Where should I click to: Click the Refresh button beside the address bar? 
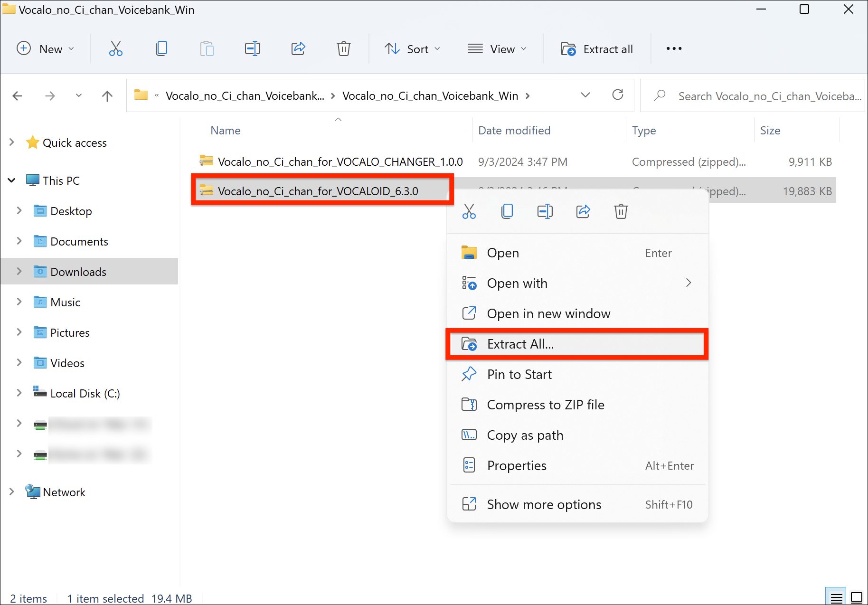tap(617, 95)
